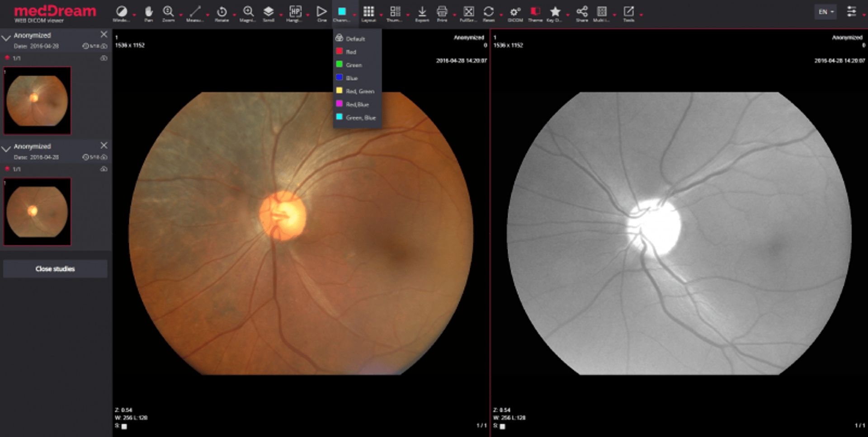
Task: Open the Share tool
Action: coord(582,13)
